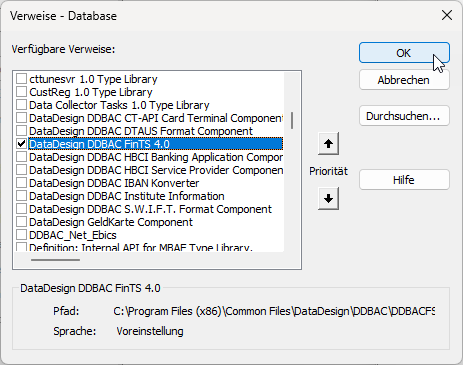The image size is (463, 365).
Task: Click the OK button
Action: pyautogui.click(x=404, y=53)
